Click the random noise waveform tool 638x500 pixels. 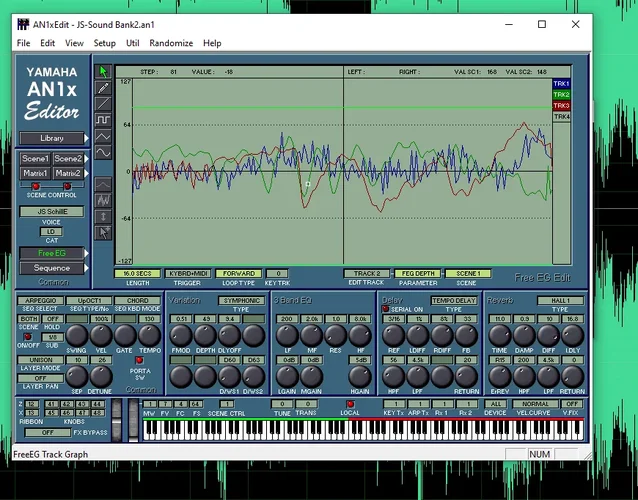point(103,200)
